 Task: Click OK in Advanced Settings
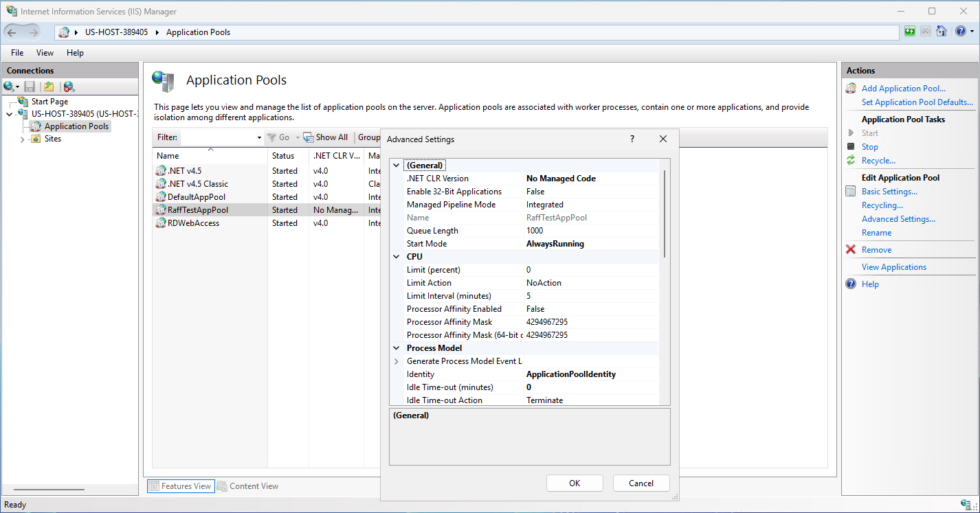(575, 483)
